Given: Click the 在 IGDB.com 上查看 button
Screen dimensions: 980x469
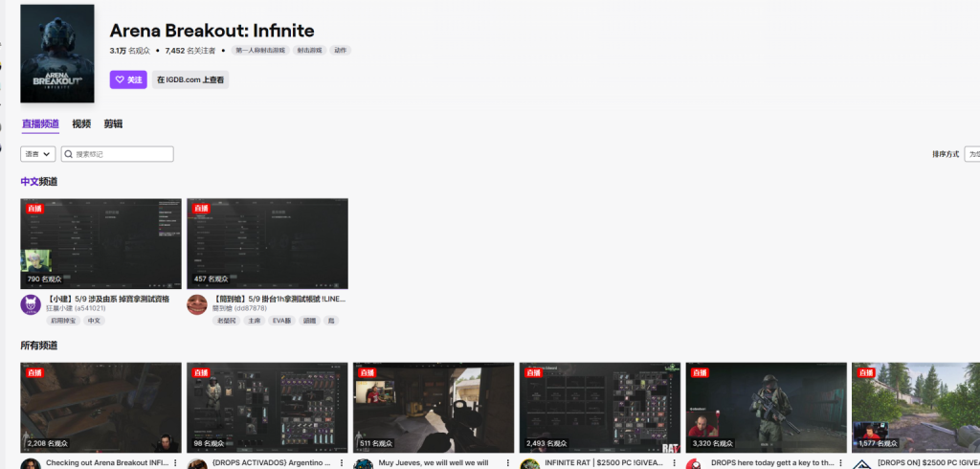Looking at the screenshot, I should 190,80.
